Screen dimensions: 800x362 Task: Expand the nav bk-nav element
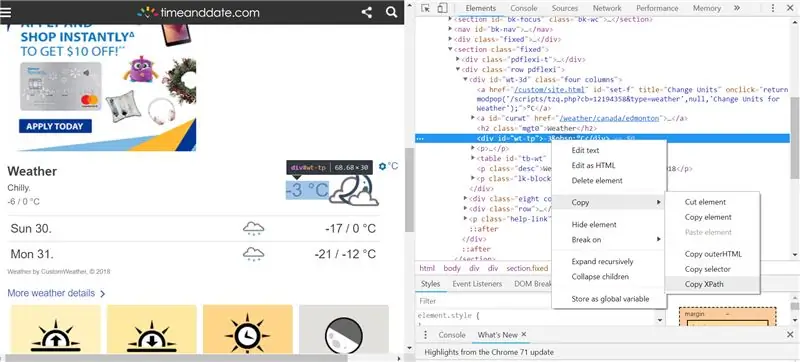click(x=451, y=30)
